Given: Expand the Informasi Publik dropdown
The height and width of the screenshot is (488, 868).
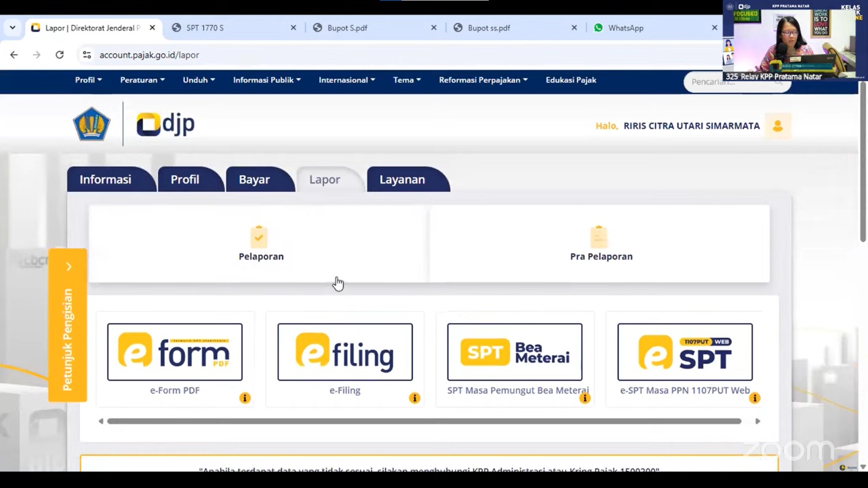Looking at the screenshot, I should coord(266,80).
